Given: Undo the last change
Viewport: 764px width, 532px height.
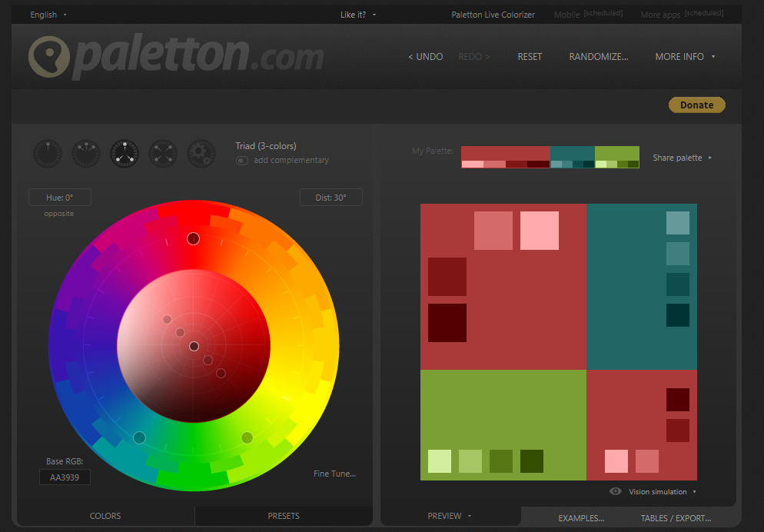Looking at the screenshot, I should [425, 57].
